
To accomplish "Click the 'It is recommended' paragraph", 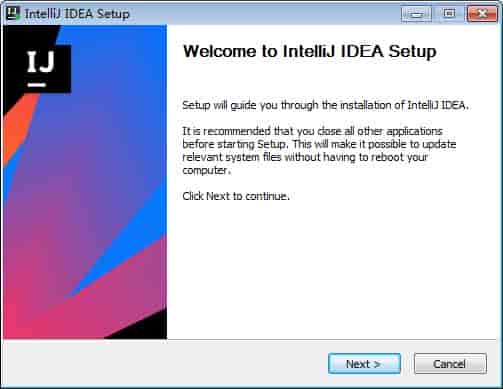I will pos(319,151).
